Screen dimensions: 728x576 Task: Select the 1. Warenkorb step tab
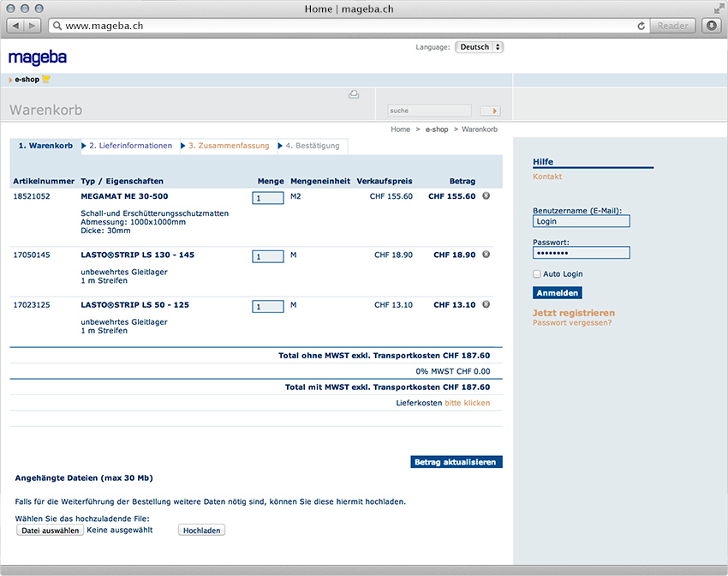(x=45, y=146)
